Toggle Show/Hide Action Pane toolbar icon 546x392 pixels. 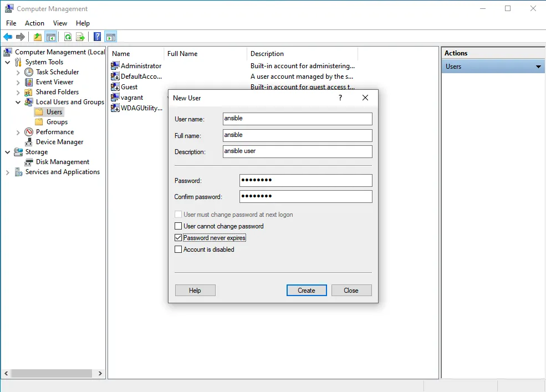(x=111, y=37)
